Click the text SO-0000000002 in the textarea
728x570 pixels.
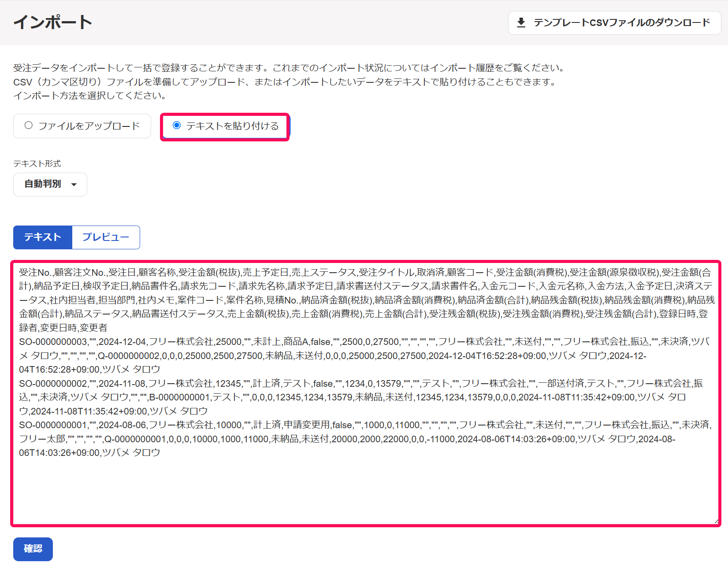click(x=53, y=384)
